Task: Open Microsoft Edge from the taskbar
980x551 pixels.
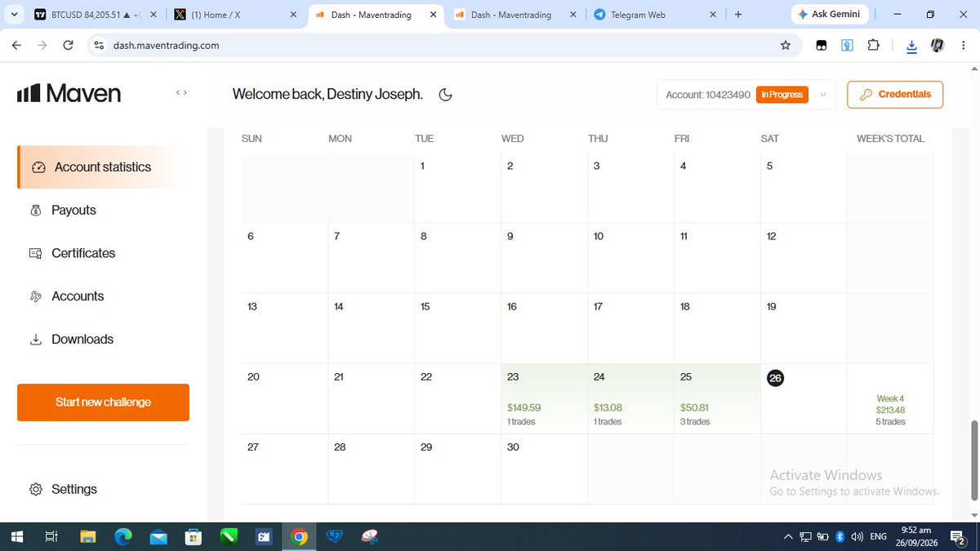Action: pyautogui.click(x=123, y=537)
